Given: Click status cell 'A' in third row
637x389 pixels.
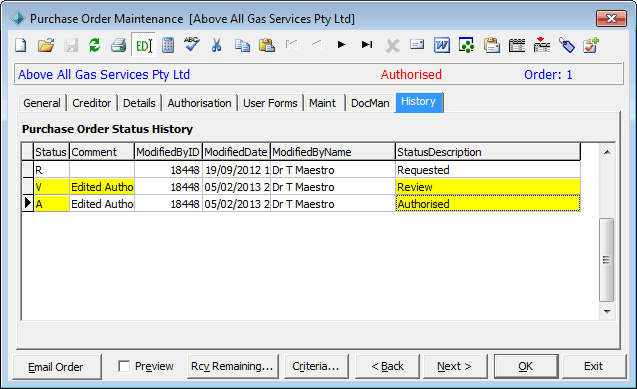Looking at the screenshot, I should (x=51, y=204).
